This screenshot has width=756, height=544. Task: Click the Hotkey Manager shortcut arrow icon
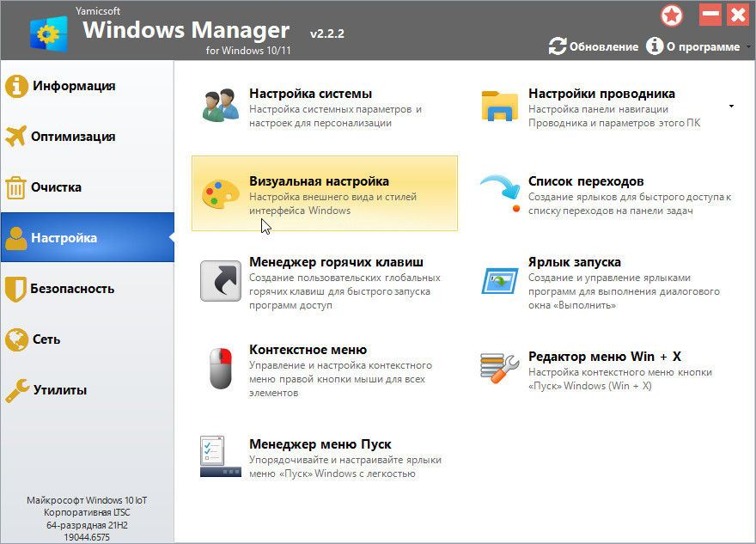click(220, 281)
